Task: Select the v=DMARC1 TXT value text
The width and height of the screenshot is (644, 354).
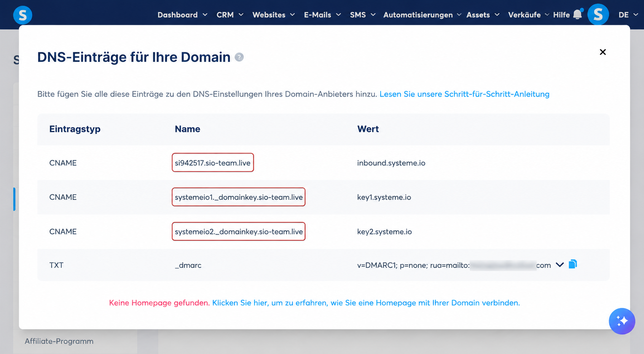Action: (454, 265)
